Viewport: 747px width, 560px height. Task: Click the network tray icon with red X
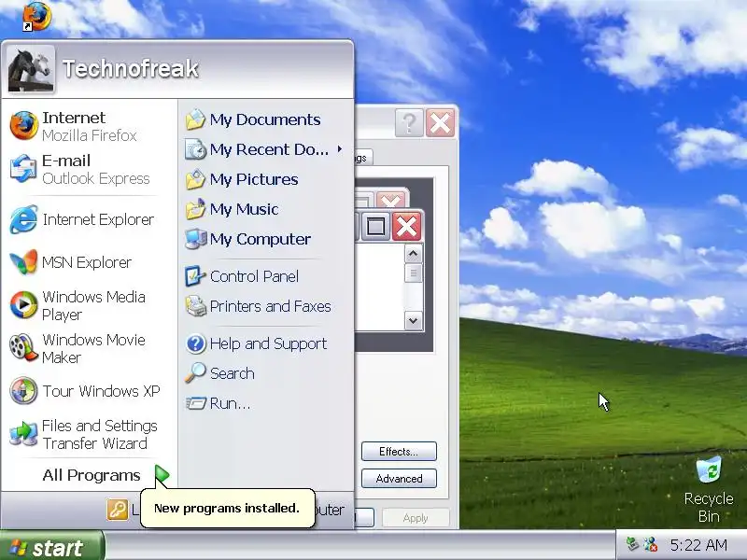[651, 544]
